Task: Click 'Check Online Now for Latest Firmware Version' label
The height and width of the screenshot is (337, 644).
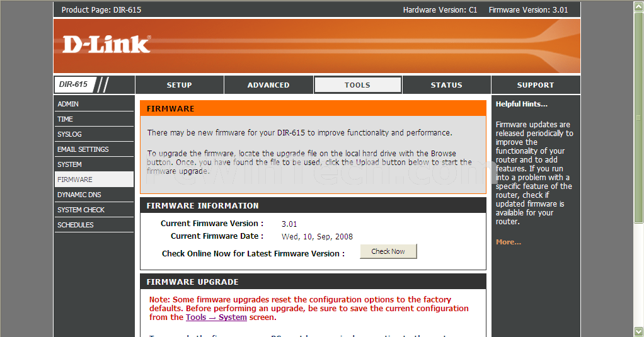Action: click(x=253, y=254)
